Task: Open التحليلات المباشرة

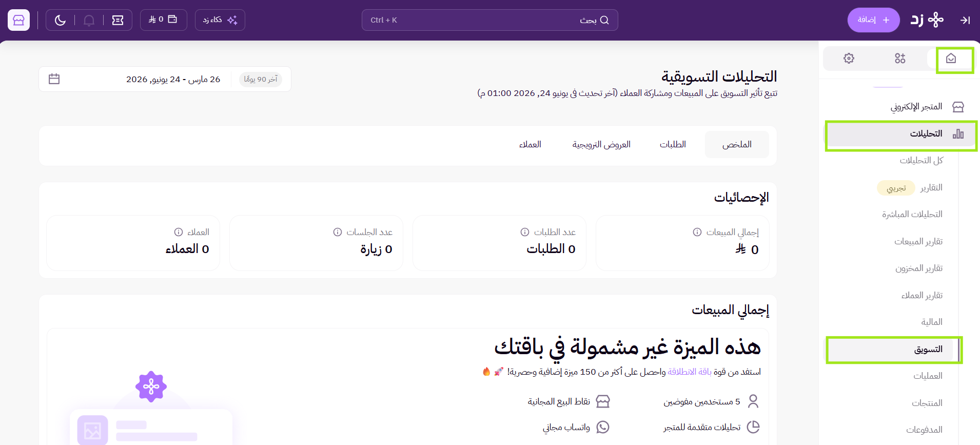Action: (912, 215)
